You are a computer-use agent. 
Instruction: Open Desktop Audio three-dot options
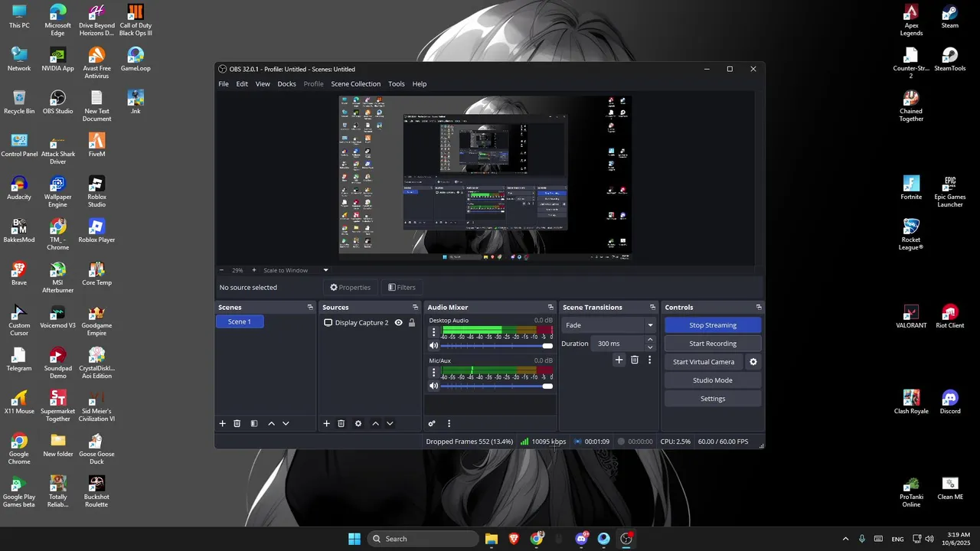pyautogui.click(x=433, y=332)
